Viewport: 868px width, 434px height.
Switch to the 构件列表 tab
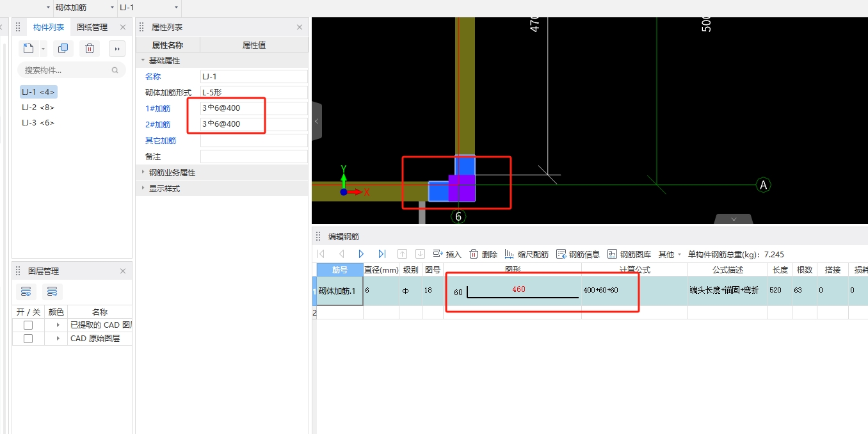(49, 27)
